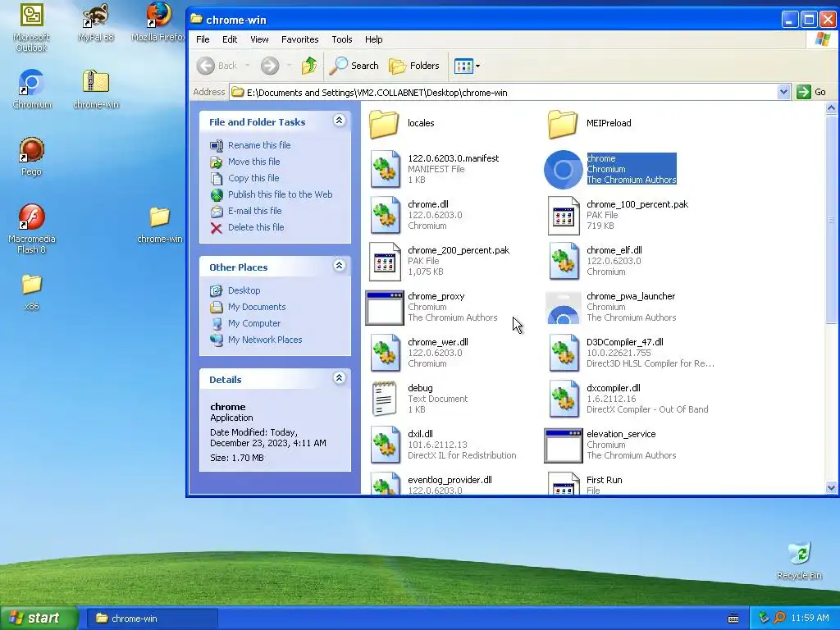Click the address bar path field
The width and height of the screenshot is (840, 630).
(x=504, y=92)
